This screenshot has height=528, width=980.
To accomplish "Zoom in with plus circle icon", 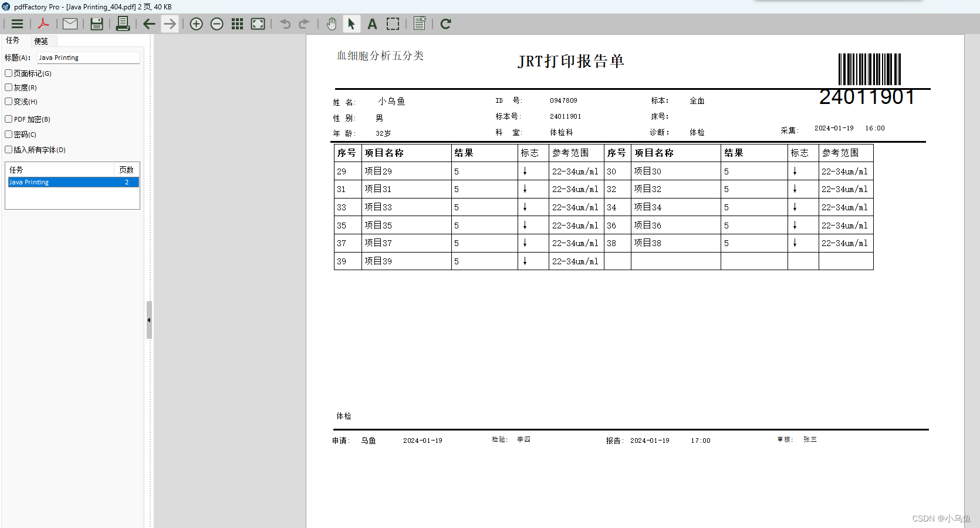I will point(196,24).
